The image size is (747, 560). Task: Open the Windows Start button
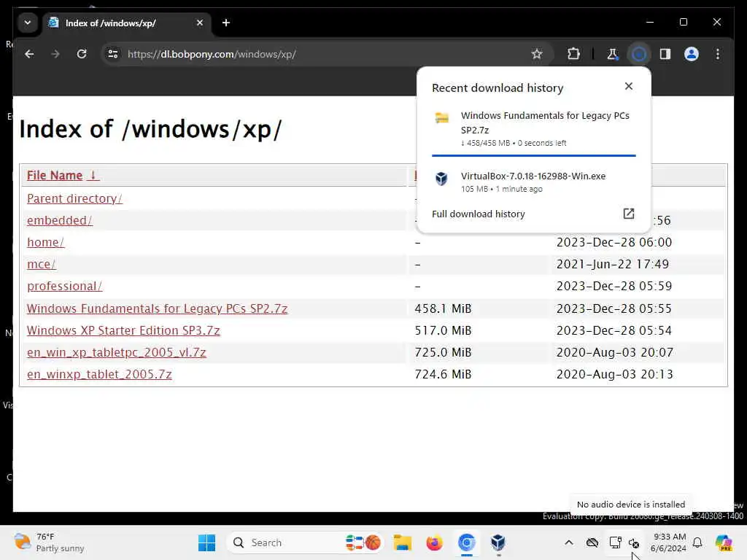206,542
